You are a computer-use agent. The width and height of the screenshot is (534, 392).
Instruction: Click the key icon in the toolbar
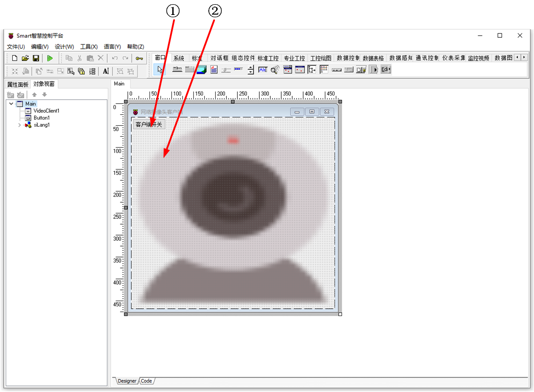point(139,58)
